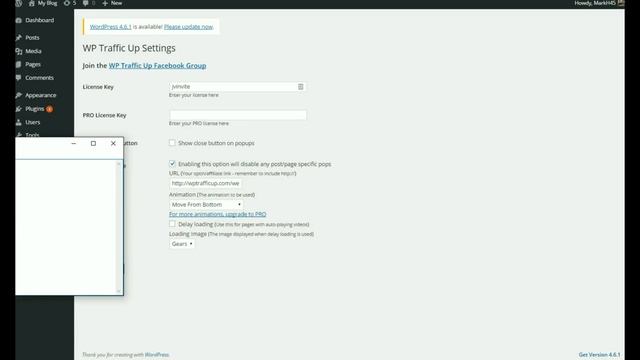Click the Media library icon
640x360 pixels.
tap(19, 51)
